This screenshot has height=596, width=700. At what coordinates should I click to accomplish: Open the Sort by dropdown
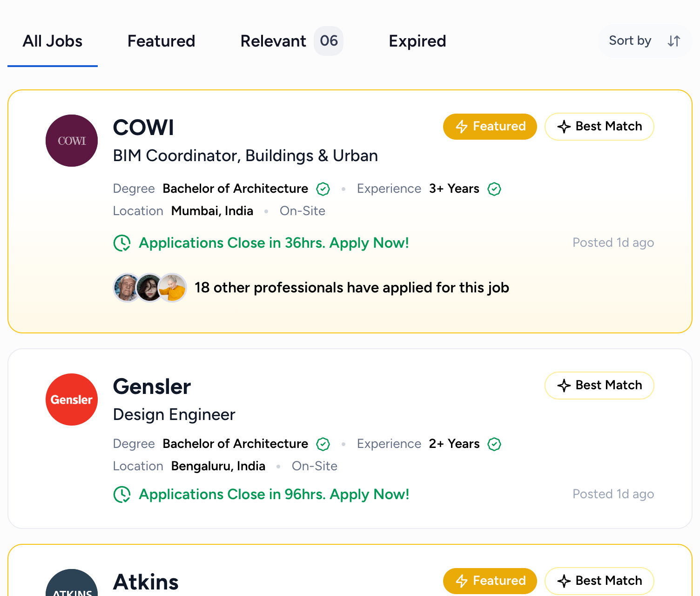[645, 41]
